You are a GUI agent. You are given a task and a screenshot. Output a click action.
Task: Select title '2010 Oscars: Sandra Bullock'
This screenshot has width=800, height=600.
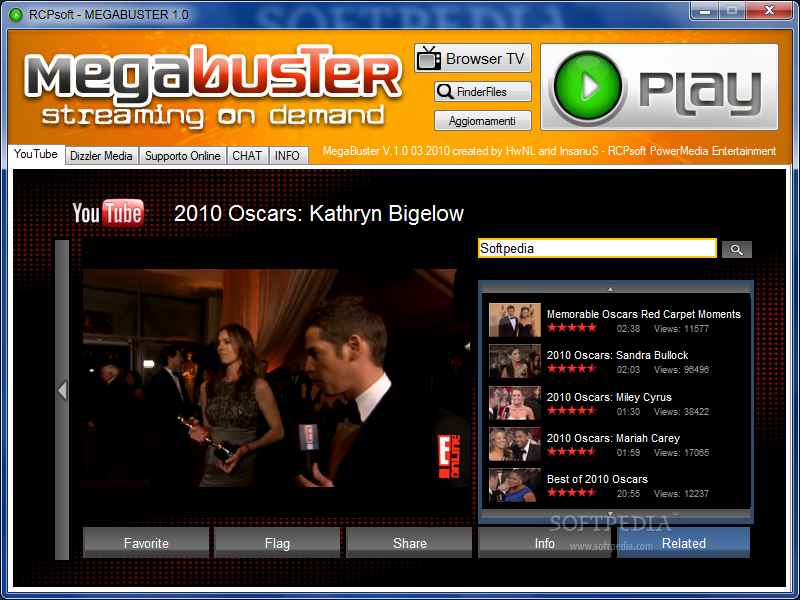617,355
